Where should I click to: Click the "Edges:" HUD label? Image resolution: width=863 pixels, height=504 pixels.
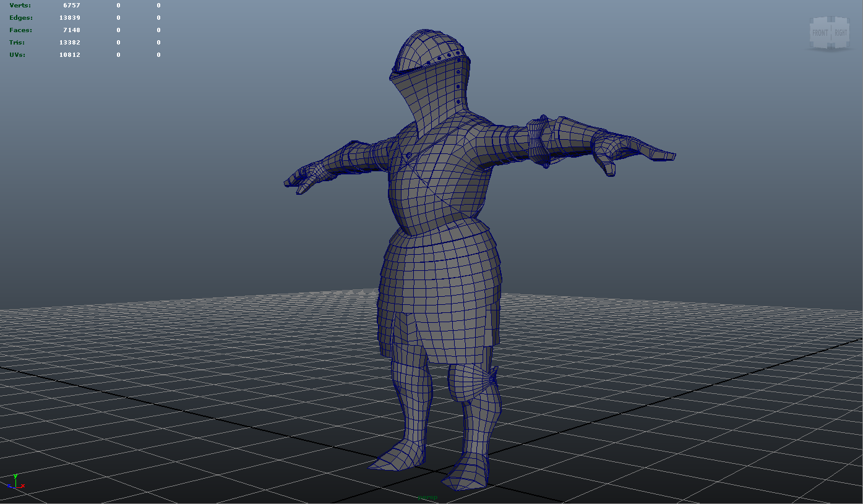click(x=21, y=18)
